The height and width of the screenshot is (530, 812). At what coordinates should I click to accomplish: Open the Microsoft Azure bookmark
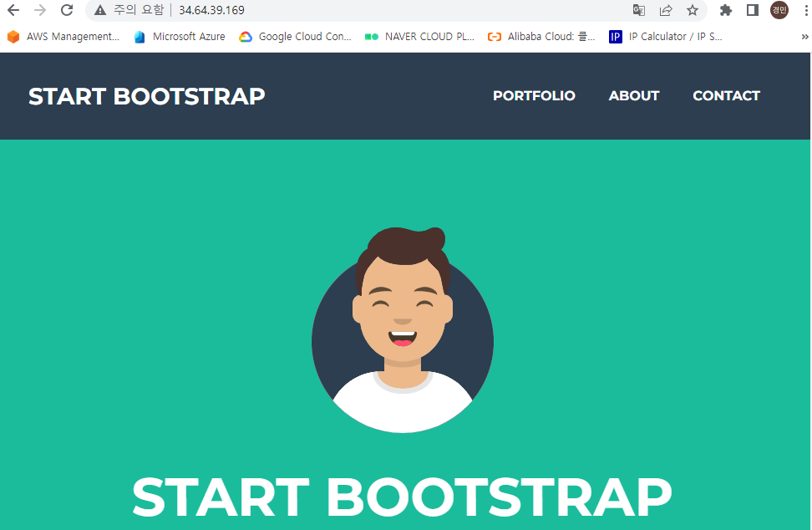[x=180, y=36]
